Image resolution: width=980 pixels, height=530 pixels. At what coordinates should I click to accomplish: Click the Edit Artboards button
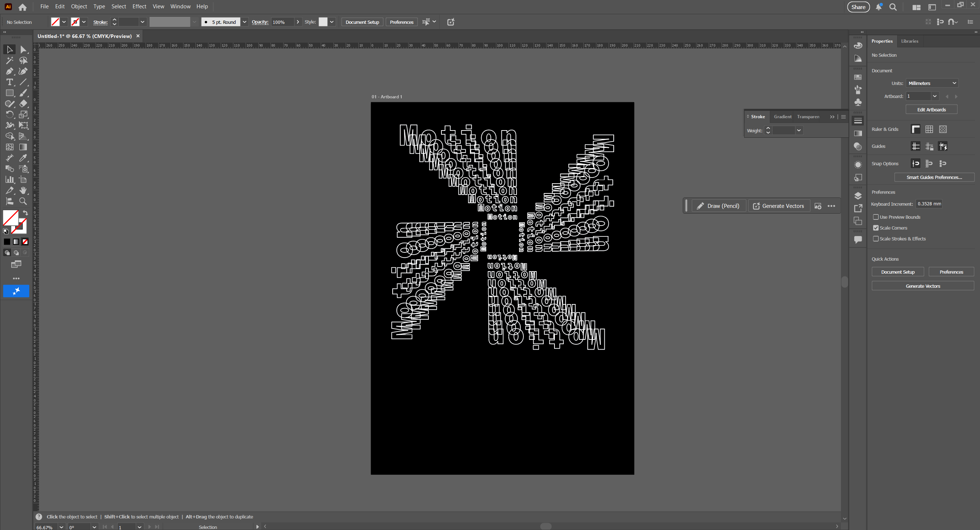(x=931, y=110)
